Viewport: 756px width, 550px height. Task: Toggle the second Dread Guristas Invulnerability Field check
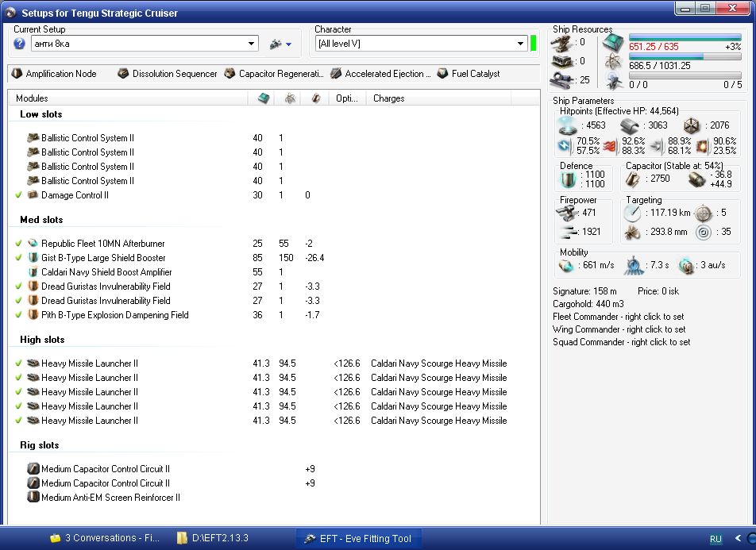point(19,301)
